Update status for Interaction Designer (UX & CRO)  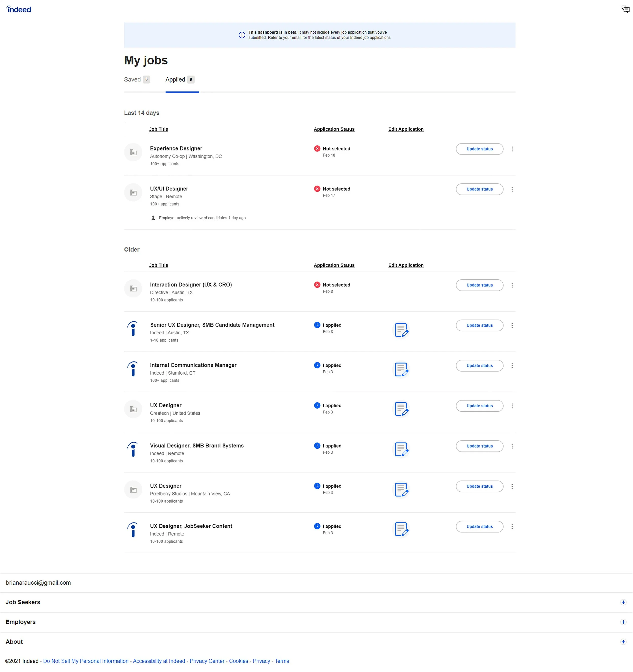[480, 285]
